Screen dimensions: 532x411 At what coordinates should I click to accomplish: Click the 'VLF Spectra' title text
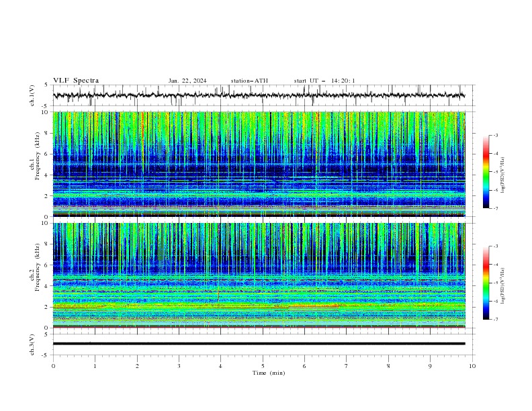point(76,81)
